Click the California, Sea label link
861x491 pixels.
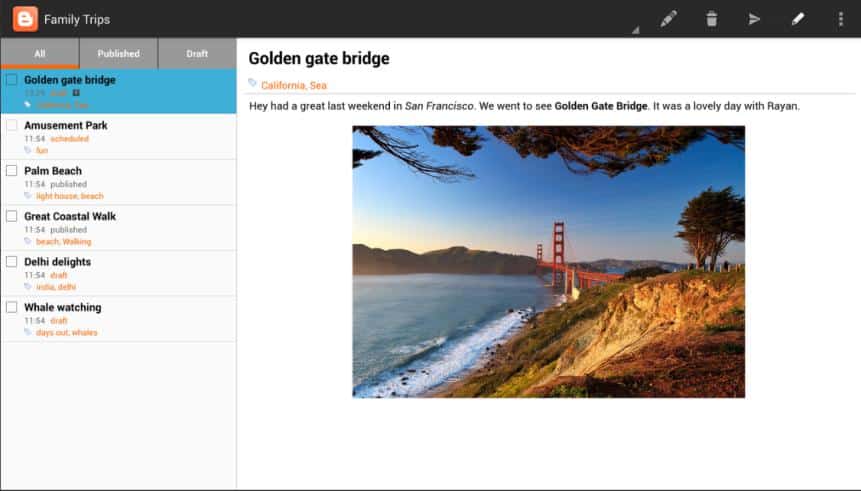[x=293, y=86]
